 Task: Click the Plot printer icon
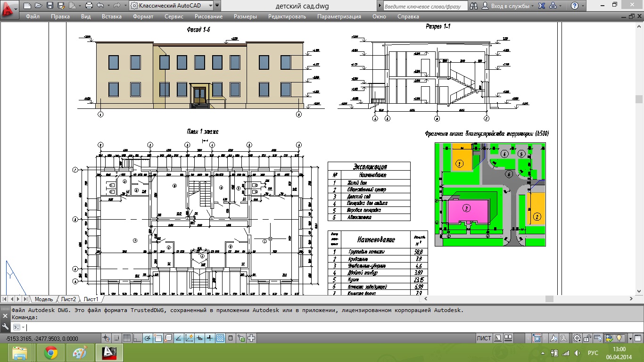[89, 6]
